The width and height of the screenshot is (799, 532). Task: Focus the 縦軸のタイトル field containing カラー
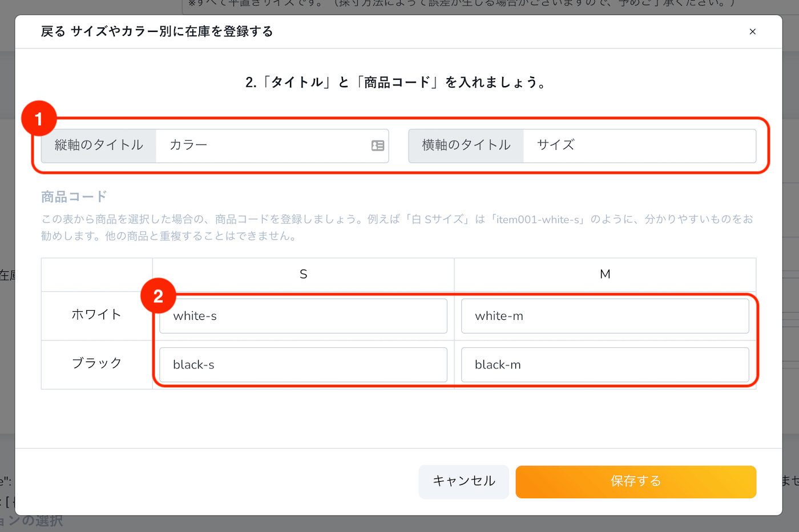tap(263, 146)
